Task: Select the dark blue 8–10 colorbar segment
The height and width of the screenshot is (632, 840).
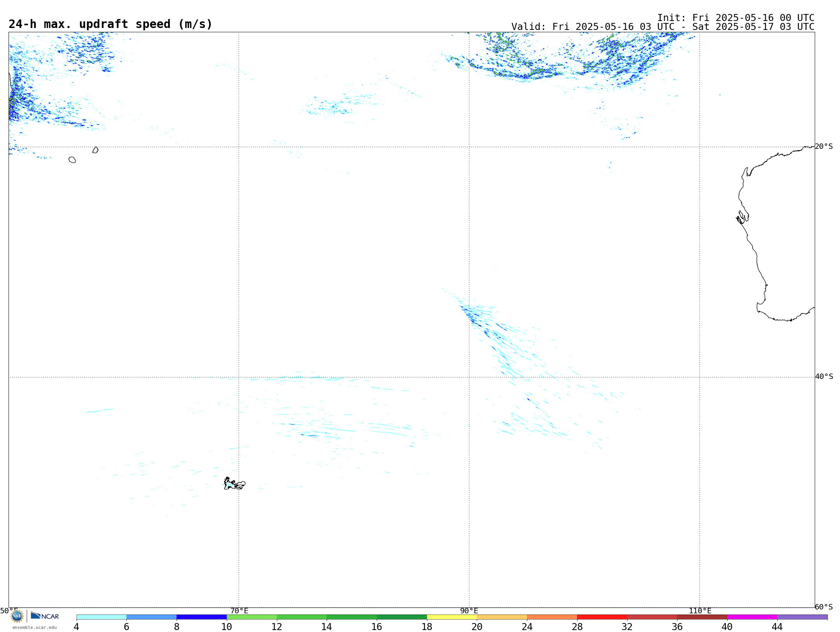Action: [202, 617]
